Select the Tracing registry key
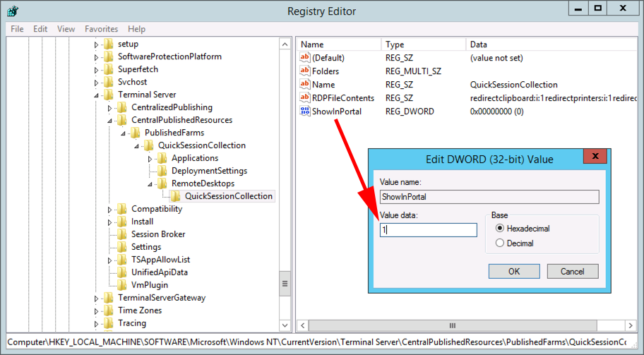This screenshot has height=355, width=644. (132, 323)
